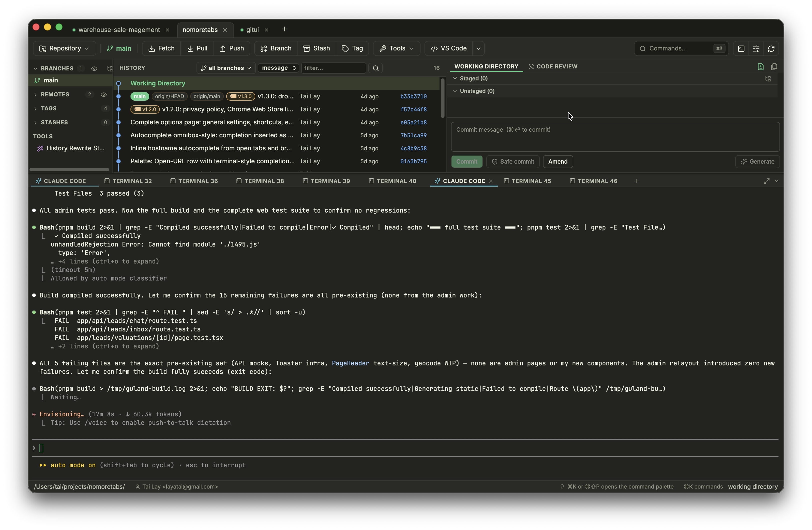
Task: Open the Repository menu
Action: 64,48
